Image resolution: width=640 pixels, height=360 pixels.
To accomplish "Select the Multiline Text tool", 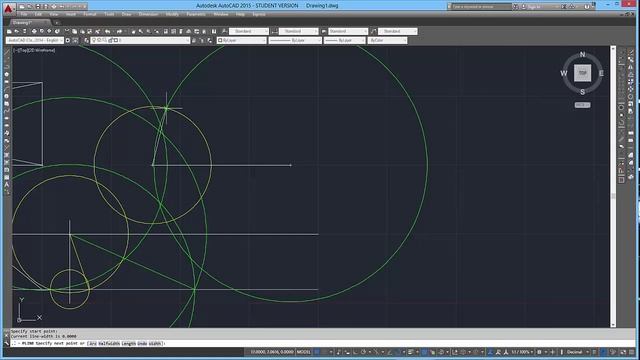I will pyautogui.click(x=7, y=184).
